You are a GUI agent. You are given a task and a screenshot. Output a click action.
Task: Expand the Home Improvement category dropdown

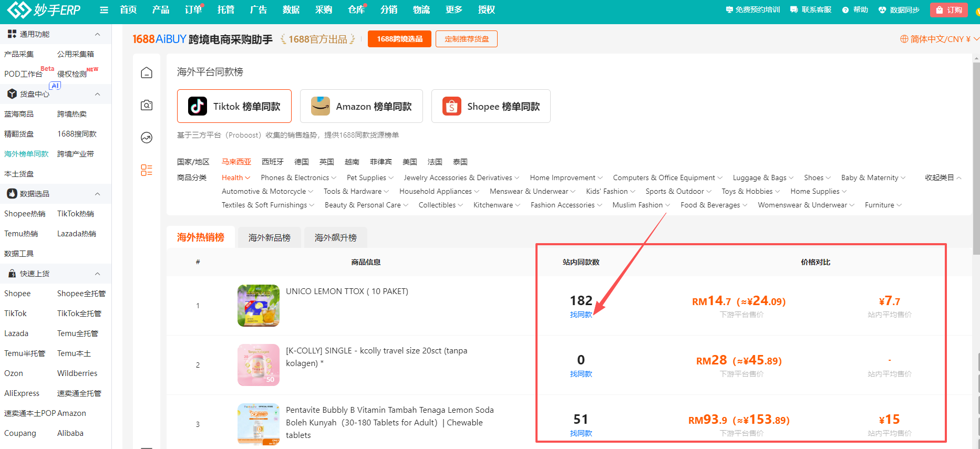click(x=566, y=177)
